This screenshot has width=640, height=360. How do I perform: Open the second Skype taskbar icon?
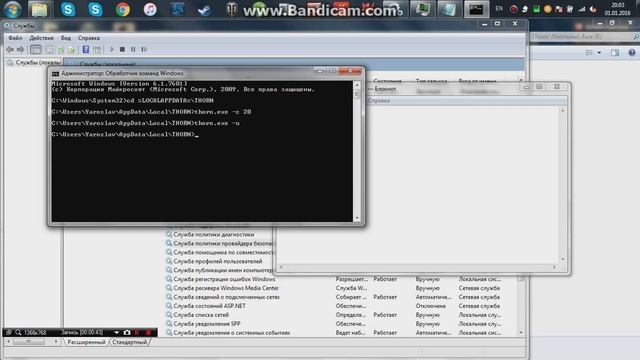pos(95,9)
